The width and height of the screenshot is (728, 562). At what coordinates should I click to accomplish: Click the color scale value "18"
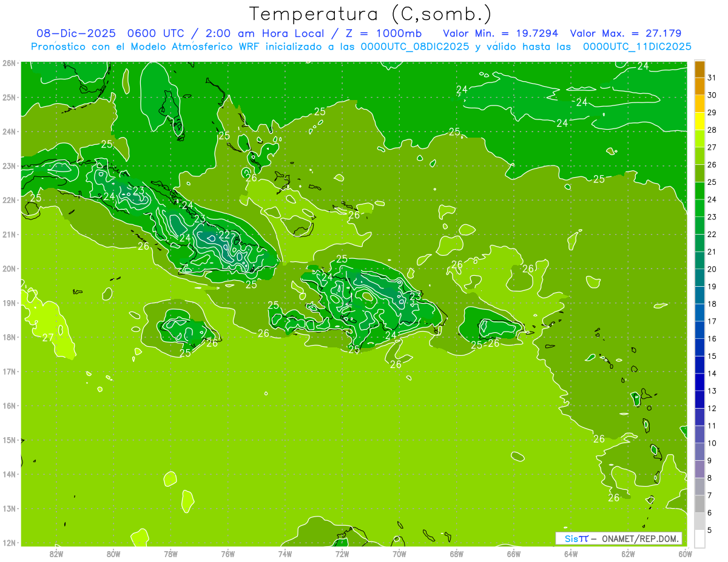coord(712,304)
